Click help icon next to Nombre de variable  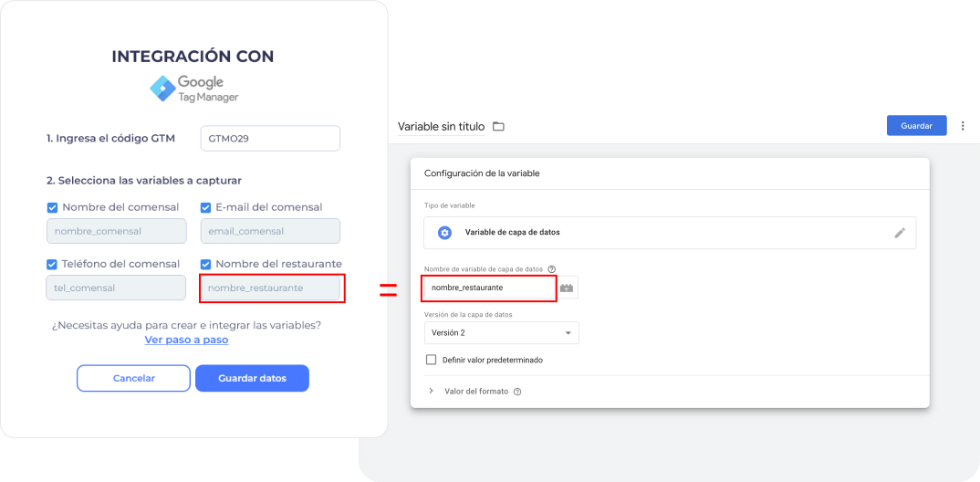click(x=552, y=268)
